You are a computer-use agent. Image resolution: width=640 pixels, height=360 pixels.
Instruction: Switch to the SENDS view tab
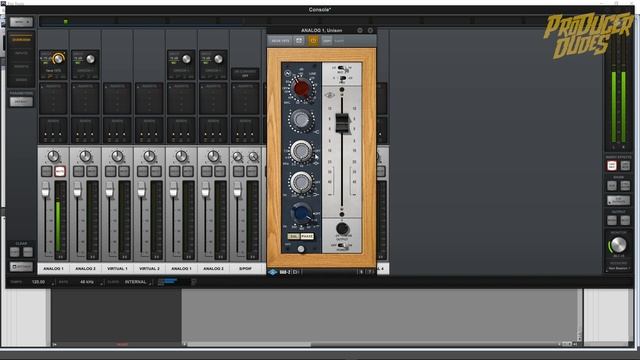click(x=21, y=80)
